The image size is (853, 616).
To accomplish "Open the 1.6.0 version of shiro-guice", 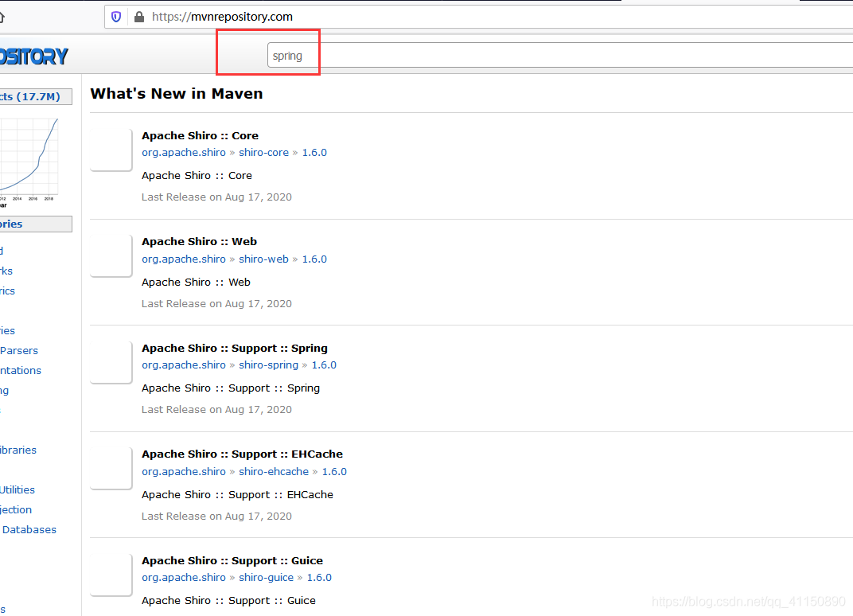I will [x=319, y=578].
